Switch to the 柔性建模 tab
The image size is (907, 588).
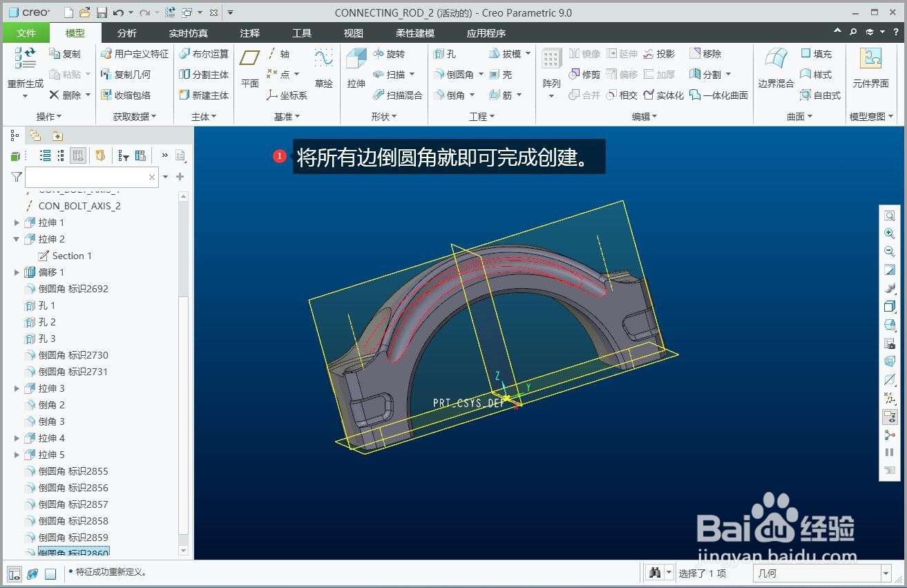415,33
